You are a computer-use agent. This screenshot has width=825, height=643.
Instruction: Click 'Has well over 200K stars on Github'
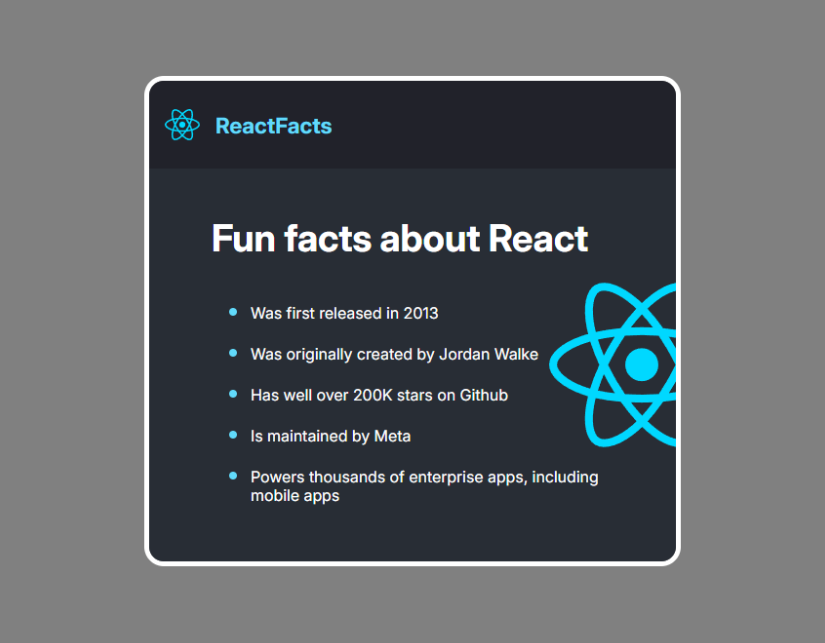point(379,395)
